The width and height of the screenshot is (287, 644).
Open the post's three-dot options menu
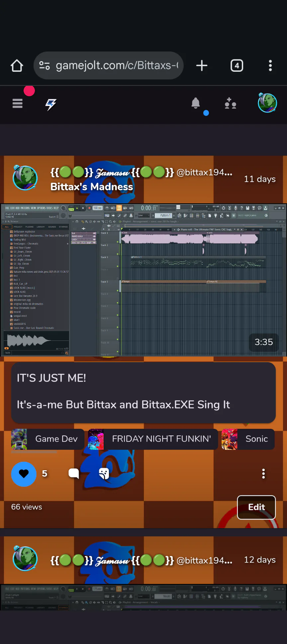[263, 474]
